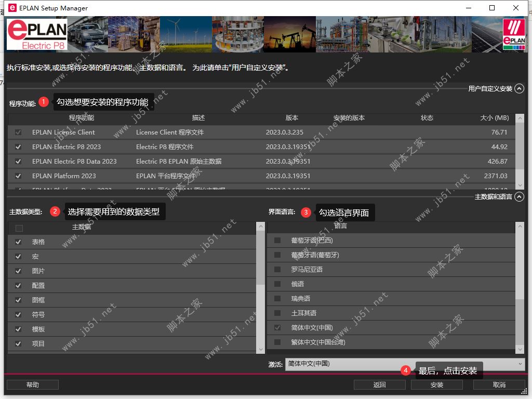Click the EPLAN Setup Manager title bar icon
Image resolution: width=532 pixels, height=399 pixels.
(x=12, y=8)
